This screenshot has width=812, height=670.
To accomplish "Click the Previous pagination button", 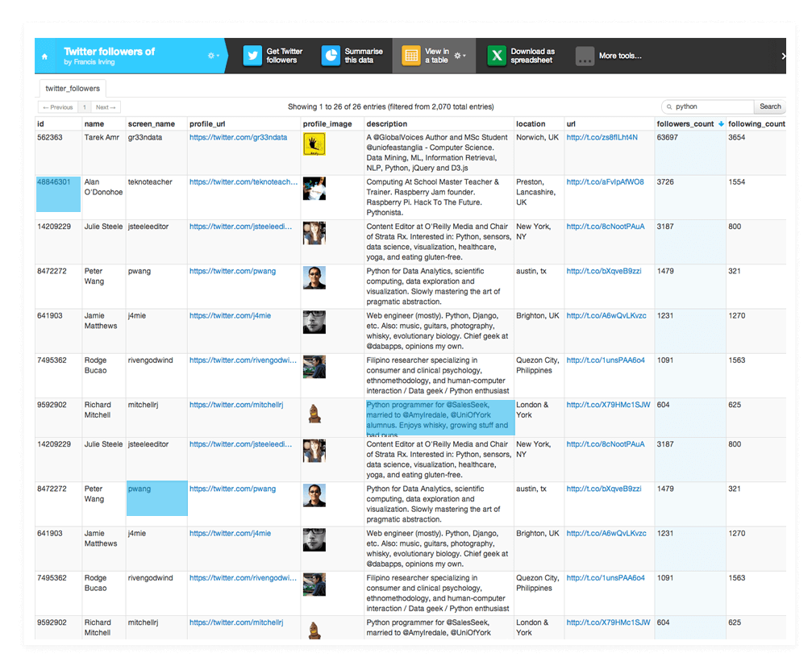I will (58, 107).
